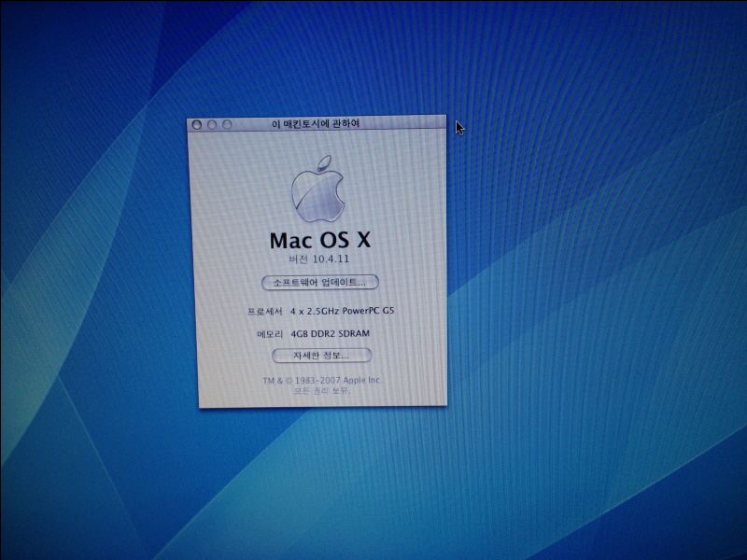This screenshot has width=747, height=560.
Task: Select the large Mac OS X heading
Action: point(320,239)
